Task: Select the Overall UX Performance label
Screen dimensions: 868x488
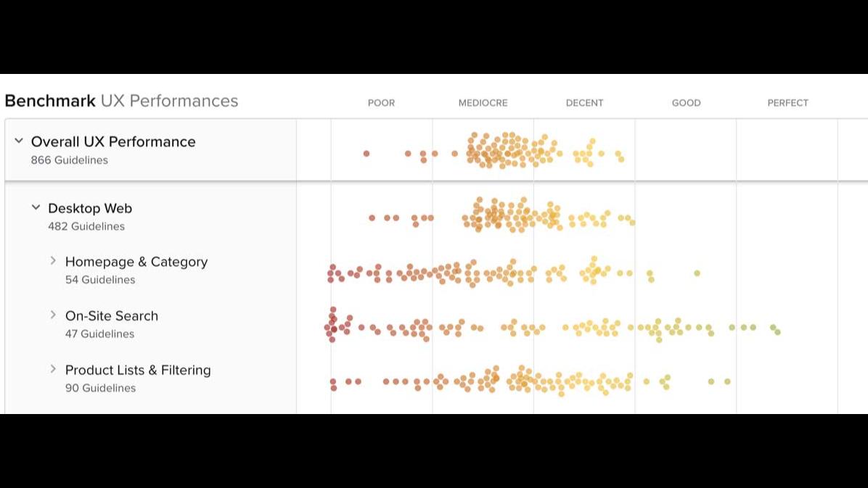Action: (113, 141)
